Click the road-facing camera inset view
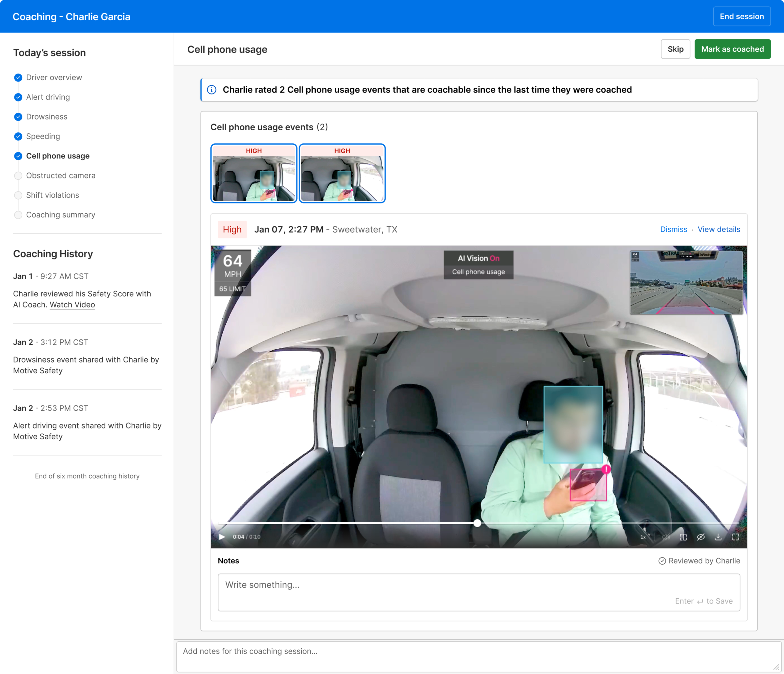The width and height of the screenshot is (784, 674). 686,283
